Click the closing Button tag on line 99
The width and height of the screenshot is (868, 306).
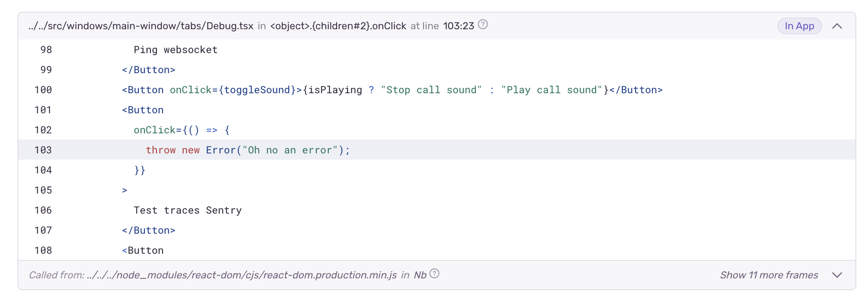[149, 70]
